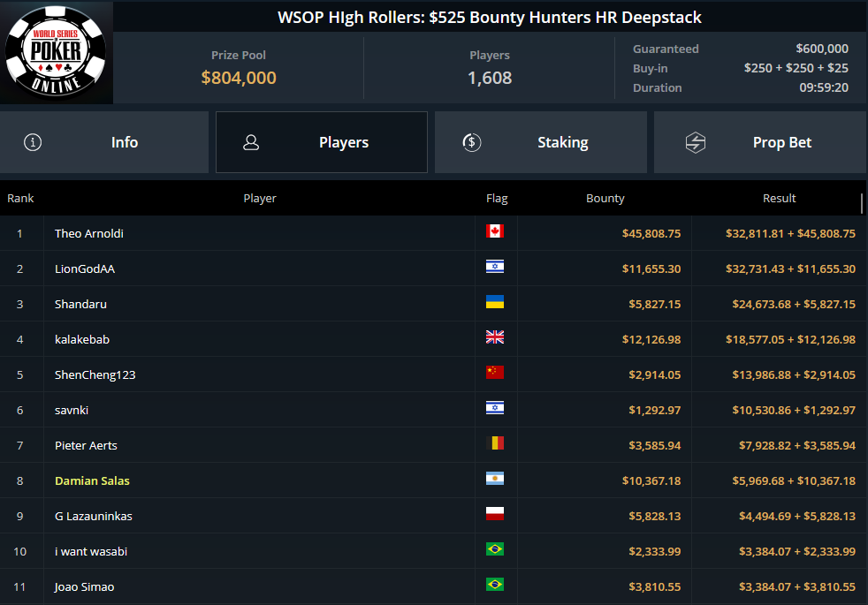The width and height of the screenshot is (868, 605).
Task: Click rank number 10
Action: [20, 552]
